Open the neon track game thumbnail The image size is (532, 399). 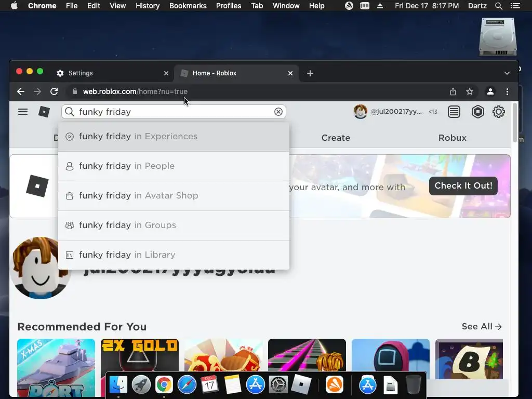[x=307, y=356]
